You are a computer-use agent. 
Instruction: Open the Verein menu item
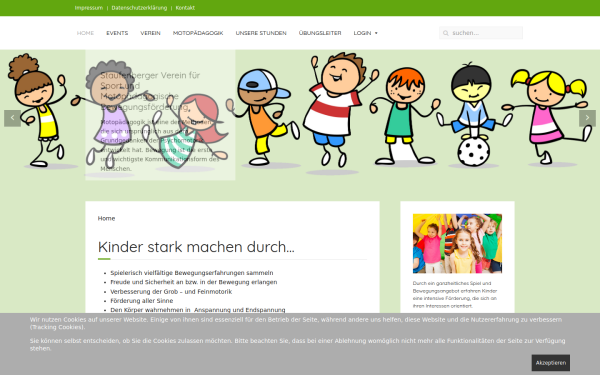(150, 33)
